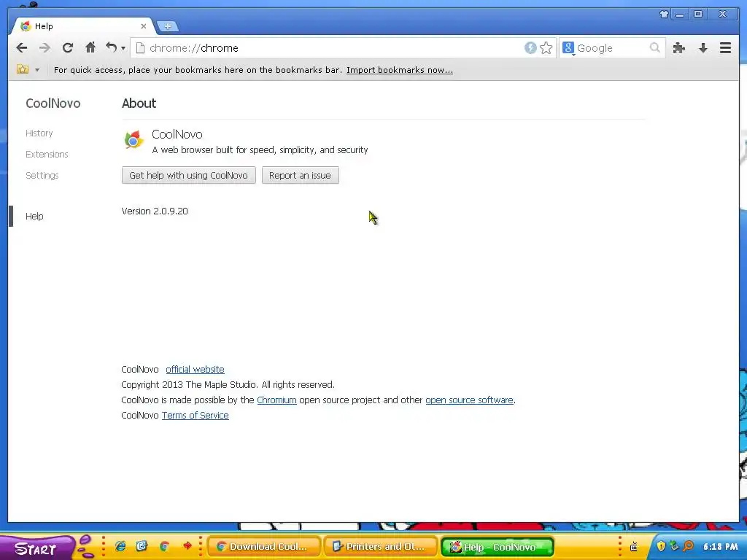Open the Google search engine selector
This screenshot has height=560, width=747.
[x=568, y=48]
